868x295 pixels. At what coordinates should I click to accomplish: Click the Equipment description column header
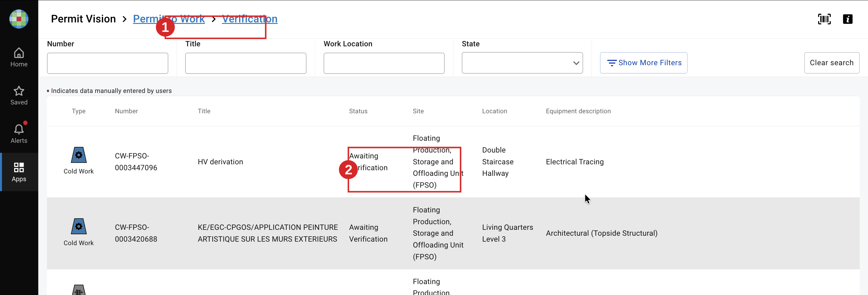click(x=578, y=111)
